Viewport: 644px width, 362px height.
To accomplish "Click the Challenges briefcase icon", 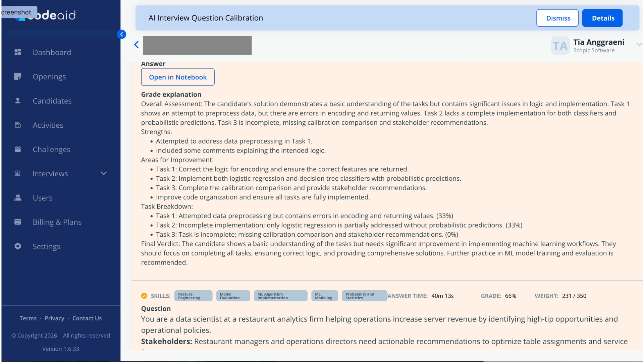I will pos(18,149).
